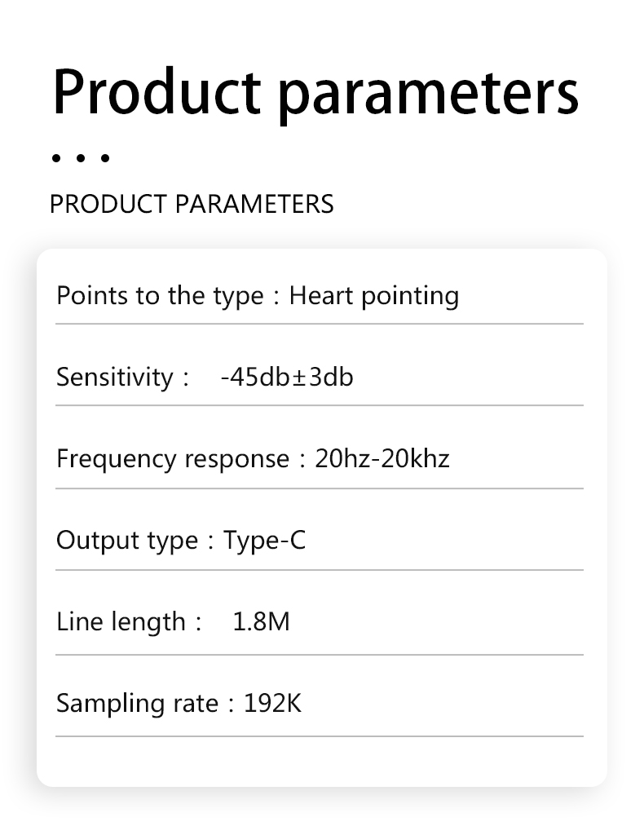
Task: Click the first dot under the title
Action: [56, 158]
